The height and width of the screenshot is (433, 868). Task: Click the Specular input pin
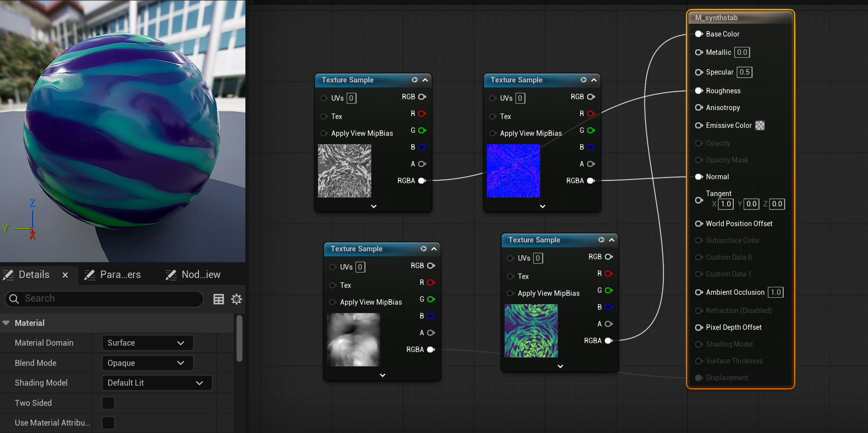(x=699, y=72)
